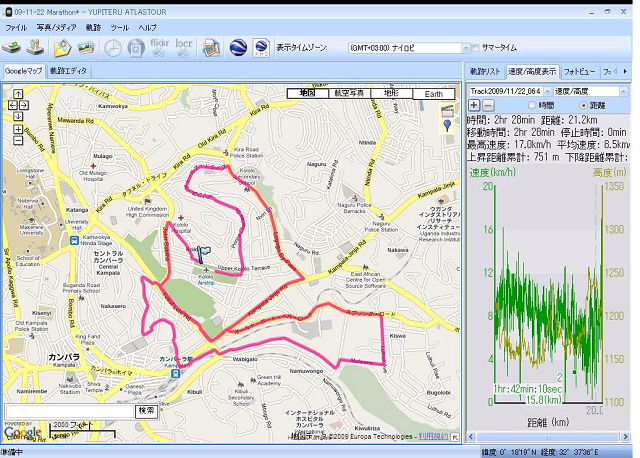Open the photo folder toolbar icon
This screenshot has height=458, width=640.
(x=62, y=48)
